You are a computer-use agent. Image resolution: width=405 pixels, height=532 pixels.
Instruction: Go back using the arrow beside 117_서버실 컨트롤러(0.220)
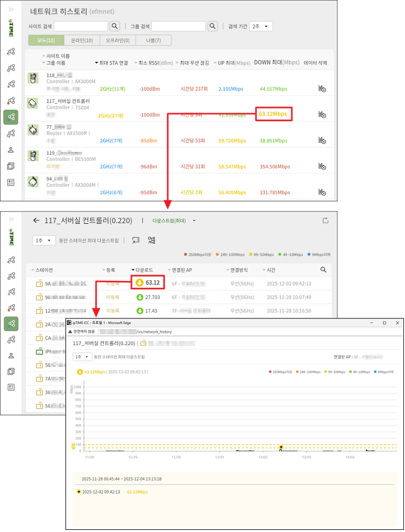(36, 220)
